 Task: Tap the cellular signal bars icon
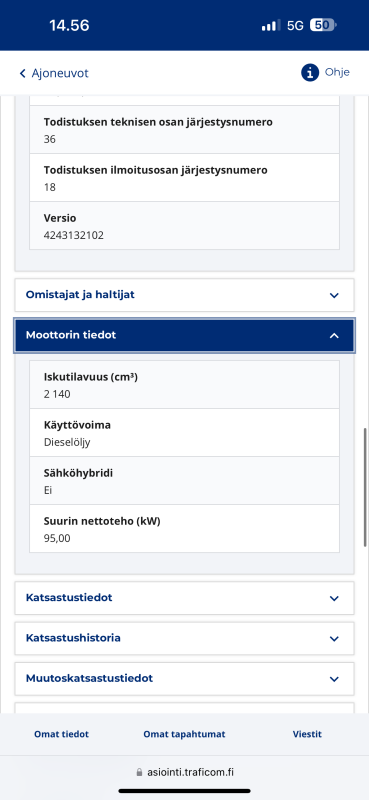(x=271, y=26)
